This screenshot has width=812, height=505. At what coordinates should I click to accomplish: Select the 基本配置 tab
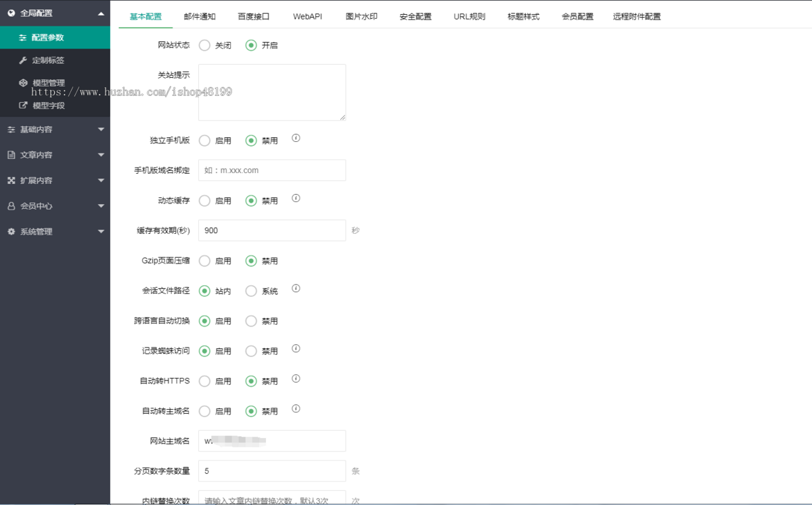[145, 16]
